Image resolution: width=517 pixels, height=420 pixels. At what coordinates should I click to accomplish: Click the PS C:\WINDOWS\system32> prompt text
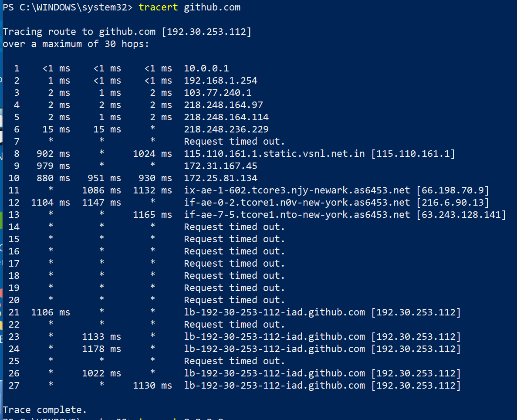[x=68, y=7]
